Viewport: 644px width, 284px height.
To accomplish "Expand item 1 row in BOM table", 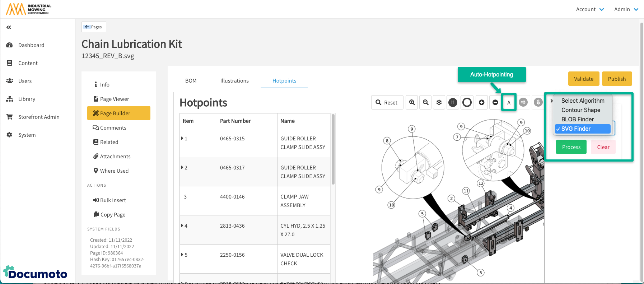I will (182, 138).
